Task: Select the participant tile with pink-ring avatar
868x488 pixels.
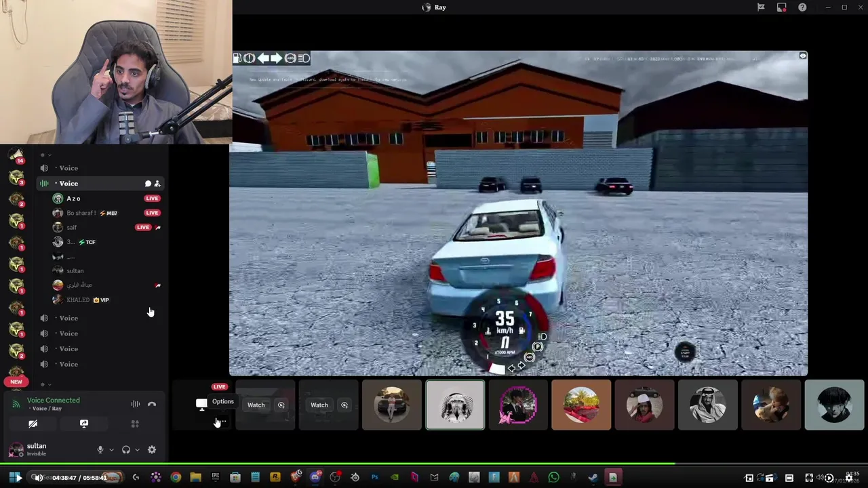Action: tap(518, 405)
